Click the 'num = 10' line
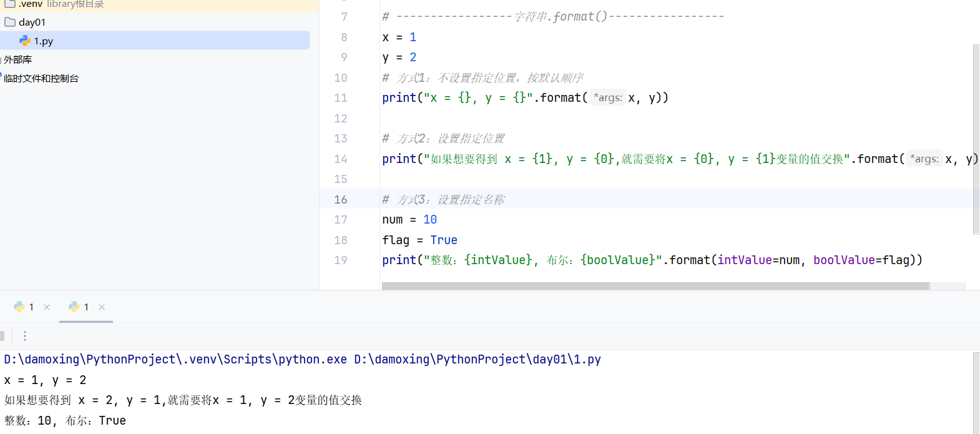980x434 pixels. (x=409, y=219)
